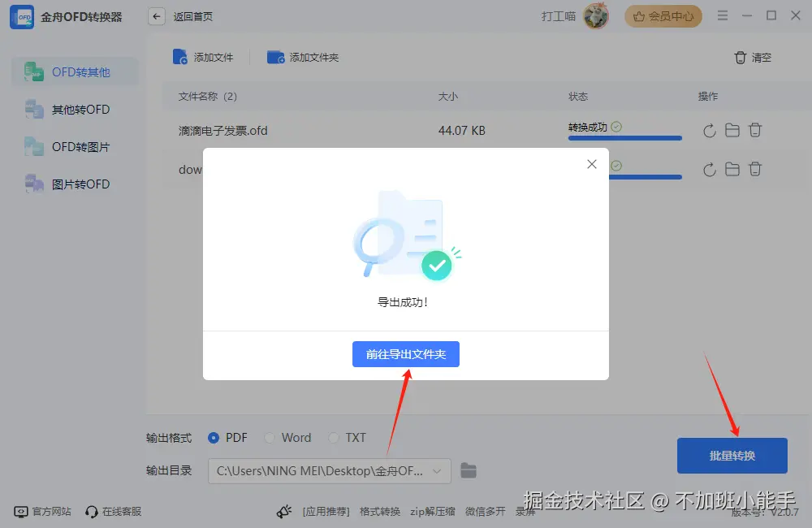The image size is (812, 528).
Task: Click the back arrow next to 返回首页
Action: (157, 16)
